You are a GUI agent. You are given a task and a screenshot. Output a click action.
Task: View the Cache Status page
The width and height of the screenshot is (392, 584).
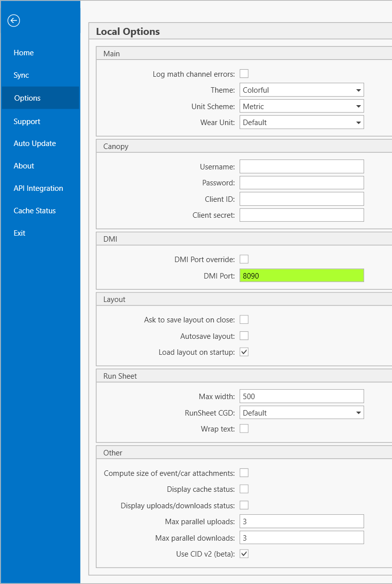pyautogui.click(x=35, y=211)
